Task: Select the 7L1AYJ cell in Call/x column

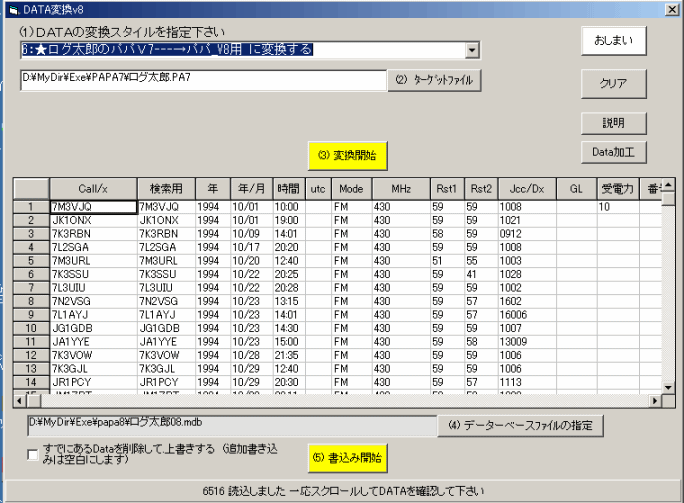Action: click(x=93, y=315)
